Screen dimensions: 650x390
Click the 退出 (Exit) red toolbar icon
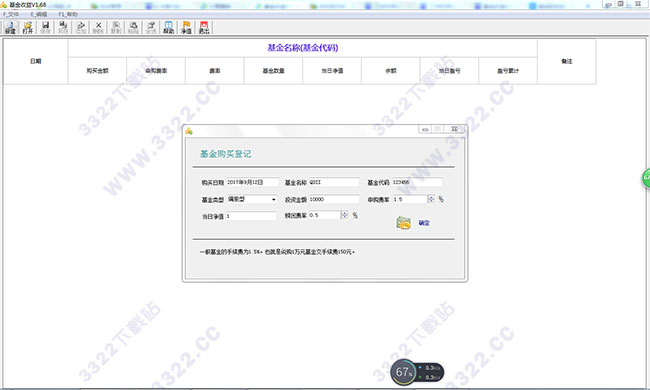tap(204, 27)
